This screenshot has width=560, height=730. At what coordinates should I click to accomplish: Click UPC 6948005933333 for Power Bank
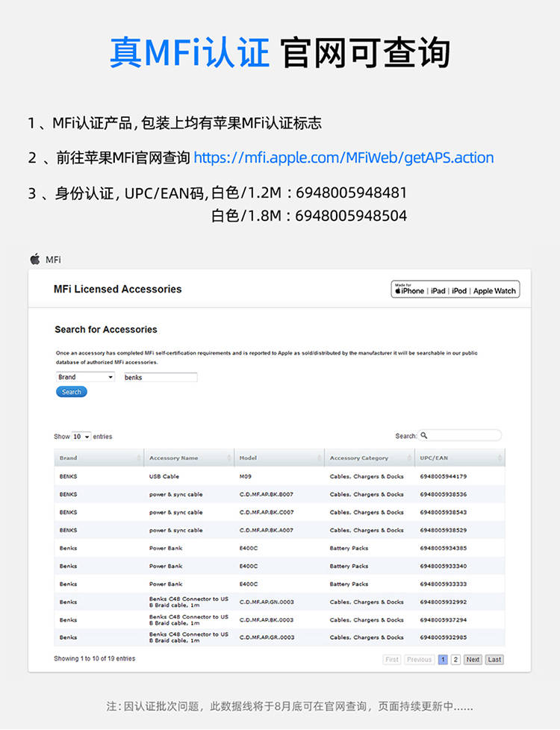click(443, 584)
